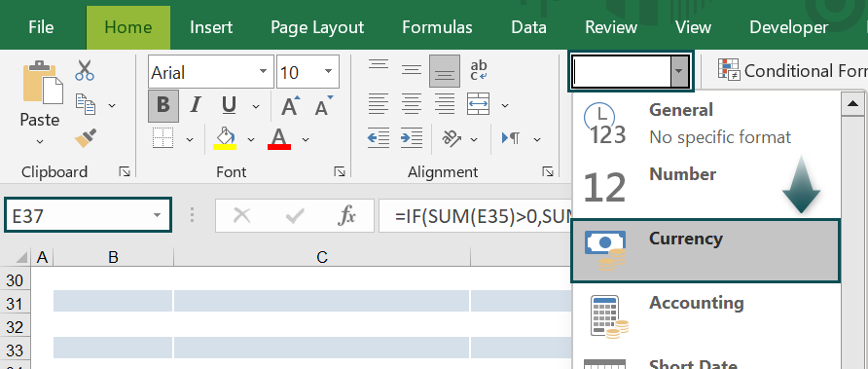Apply yellow fill color bucket
The width and height of the screenshot is (868, 369).
click(x=225, y=138)
